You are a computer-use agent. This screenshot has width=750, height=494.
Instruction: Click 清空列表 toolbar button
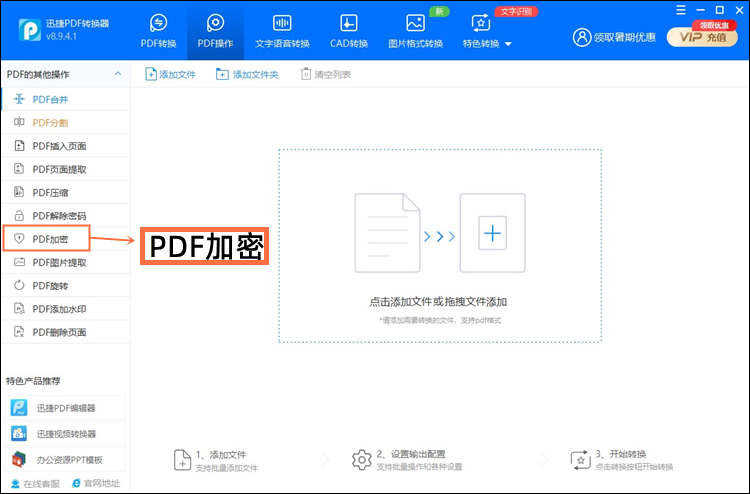[x=326, y=74]
